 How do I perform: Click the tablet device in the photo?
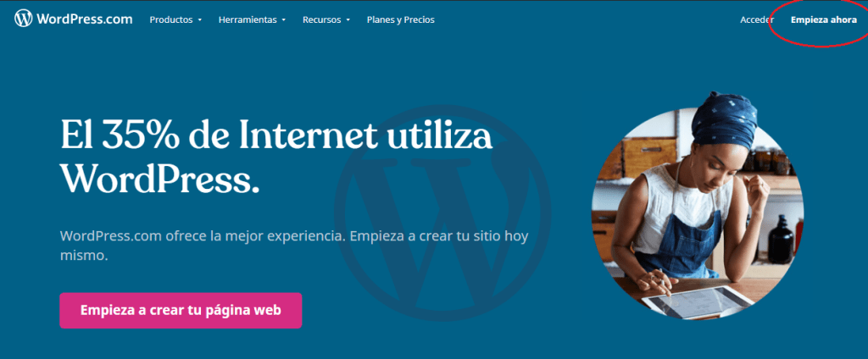click(698, 301)
